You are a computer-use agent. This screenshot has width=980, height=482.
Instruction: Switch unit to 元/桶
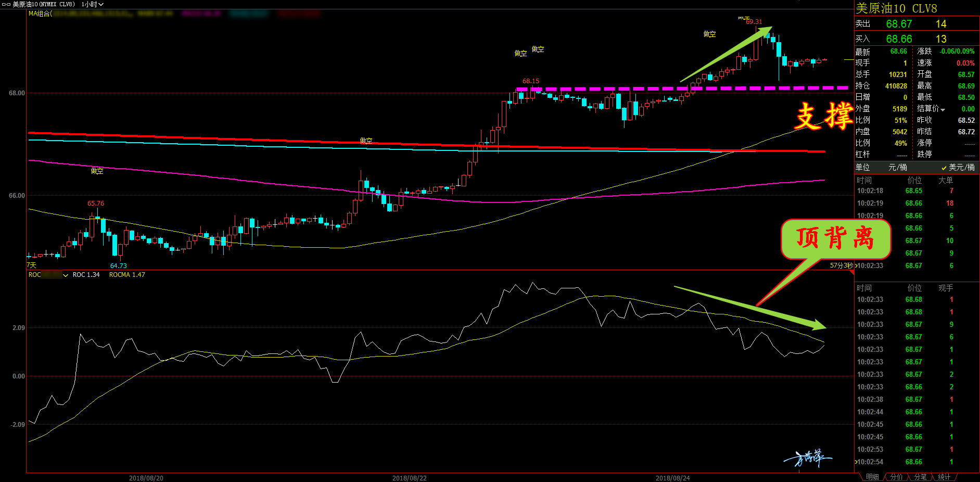click(x=897, y=167)
